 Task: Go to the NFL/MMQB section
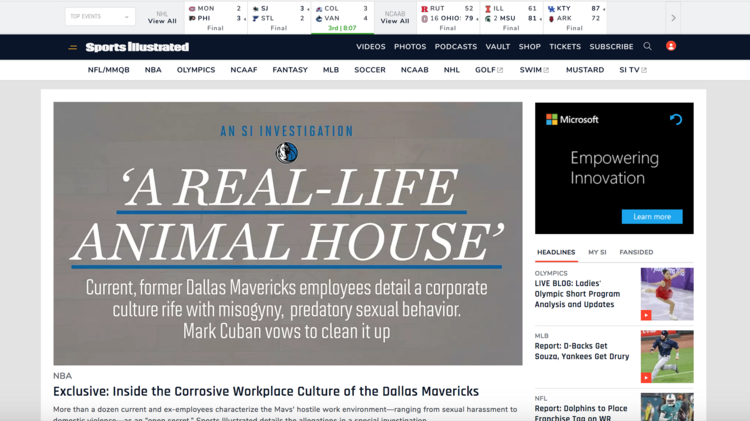tap(109, 70)
